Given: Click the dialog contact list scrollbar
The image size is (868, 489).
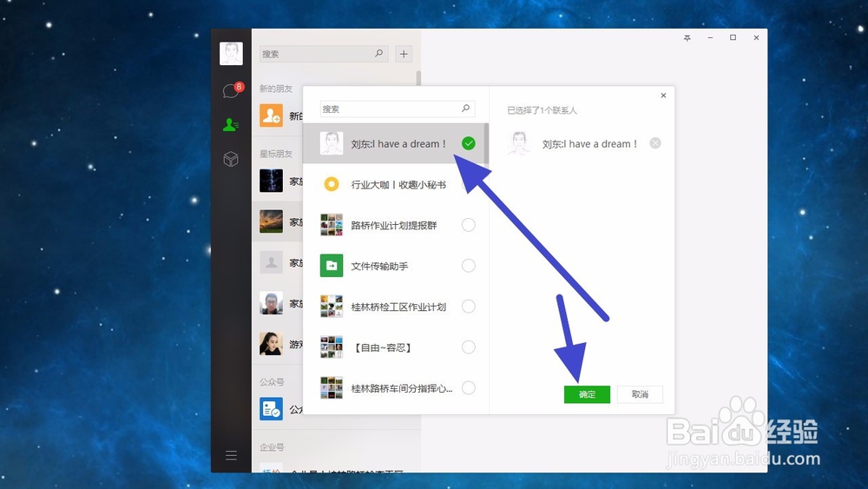Looking at the screenshot, I should (486, 144).
